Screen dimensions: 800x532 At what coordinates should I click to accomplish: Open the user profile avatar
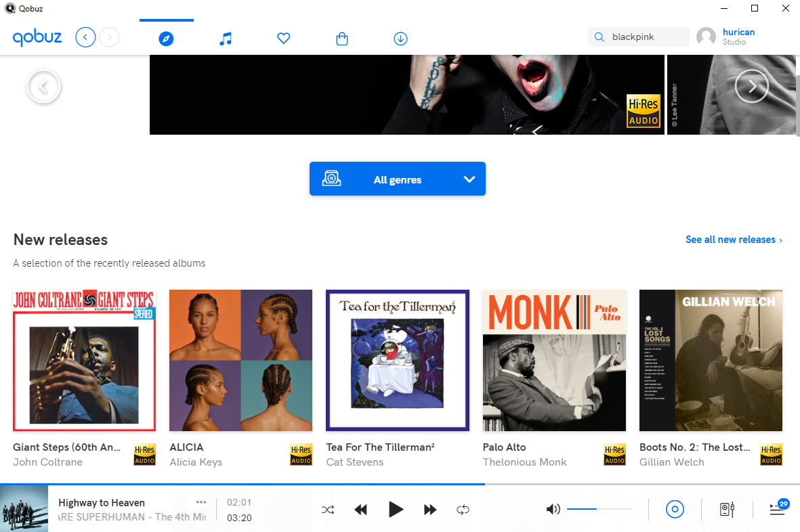706,37
